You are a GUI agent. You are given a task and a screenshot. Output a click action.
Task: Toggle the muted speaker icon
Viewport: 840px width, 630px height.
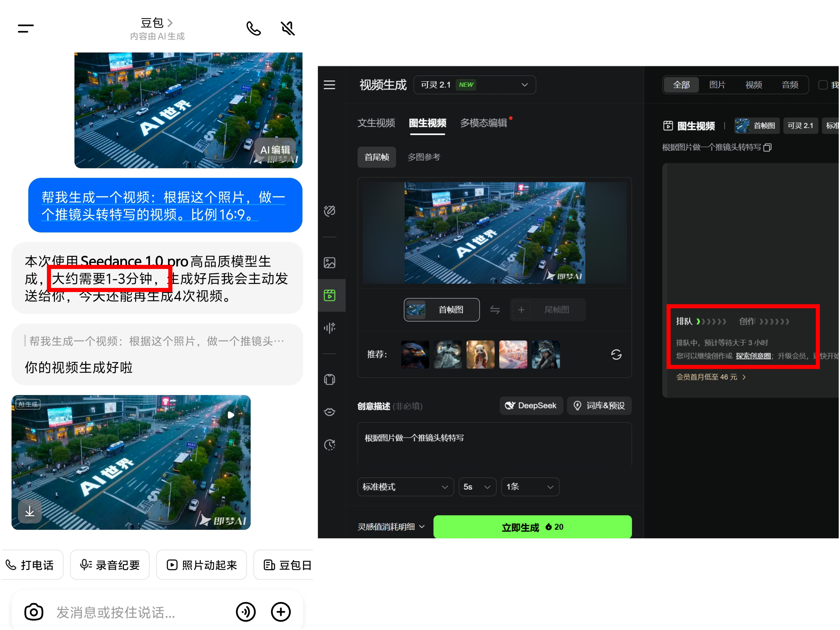point(288,29)
